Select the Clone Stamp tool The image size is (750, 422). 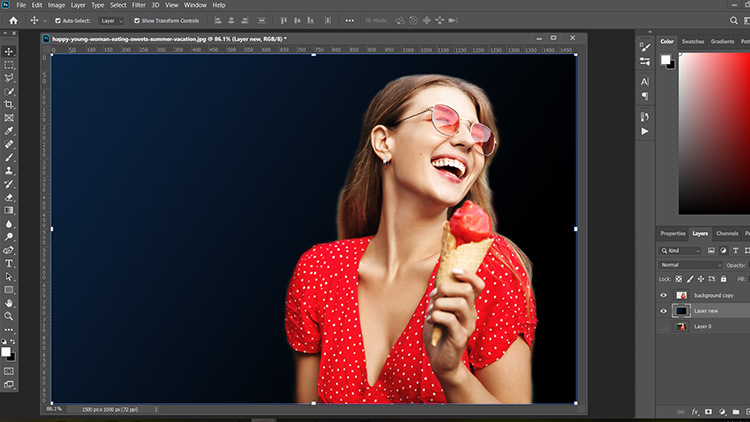tap(9, 171)
